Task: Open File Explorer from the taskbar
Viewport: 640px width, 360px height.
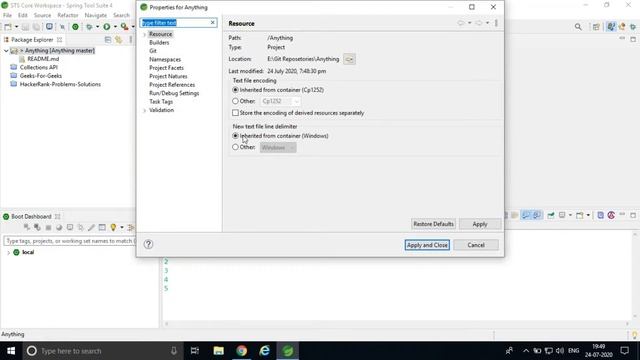Action: pos(219,351)
